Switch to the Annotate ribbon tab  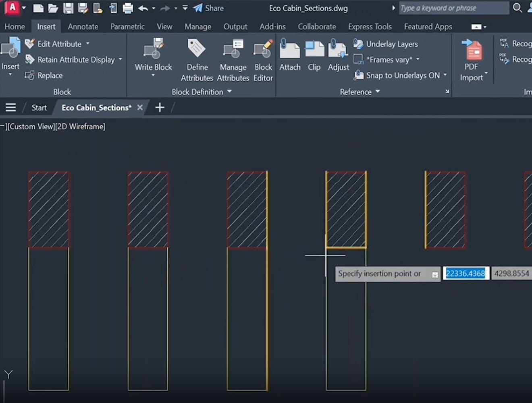(x=83, y=27)
